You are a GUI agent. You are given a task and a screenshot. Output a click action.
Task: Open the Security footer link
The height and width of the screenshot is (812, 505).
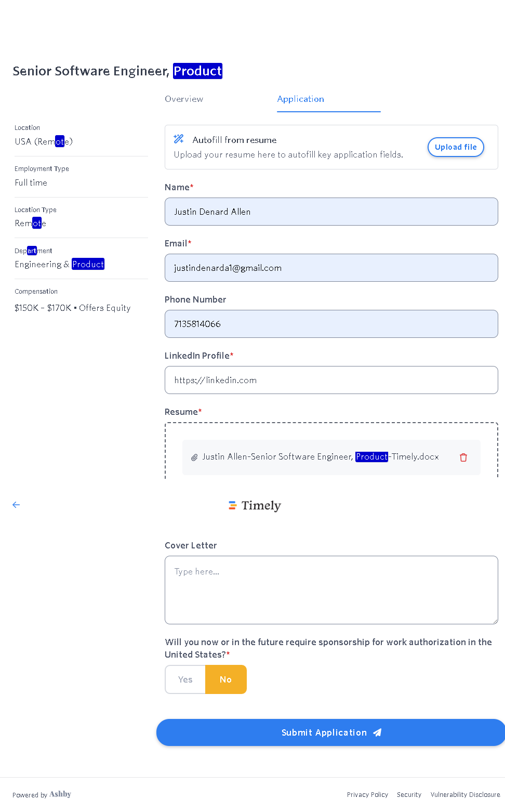[409, 795]
